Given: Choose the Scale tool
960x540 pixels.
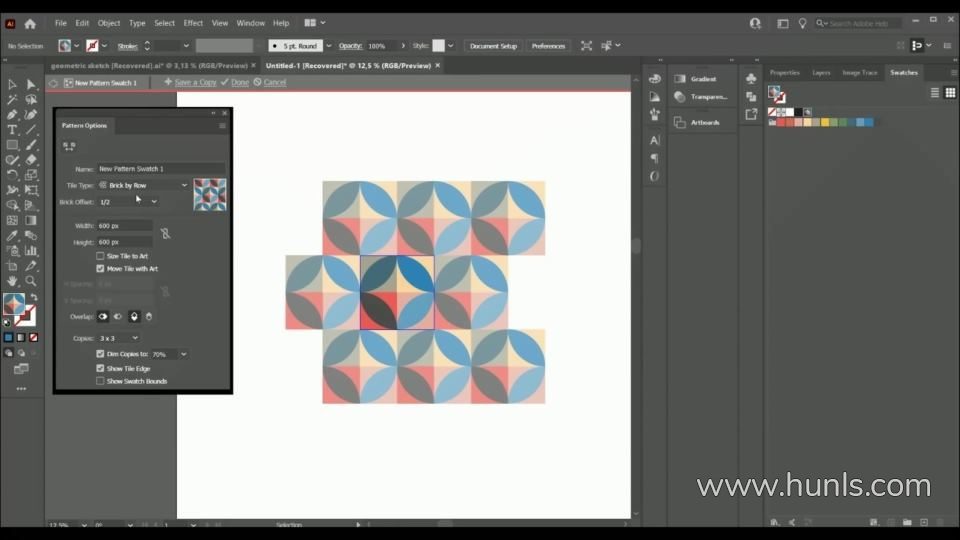Looking at the screenshot, I should (31, 175).
